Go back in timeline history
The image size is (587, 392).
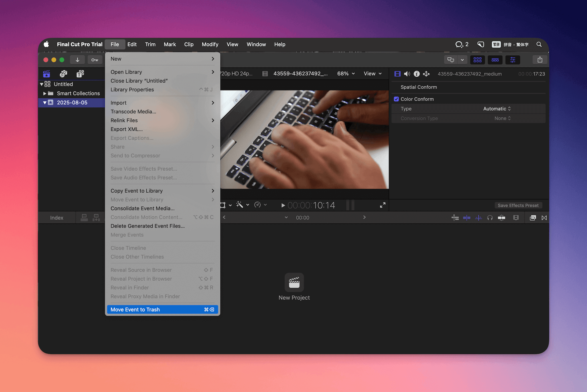click(224, 217)
